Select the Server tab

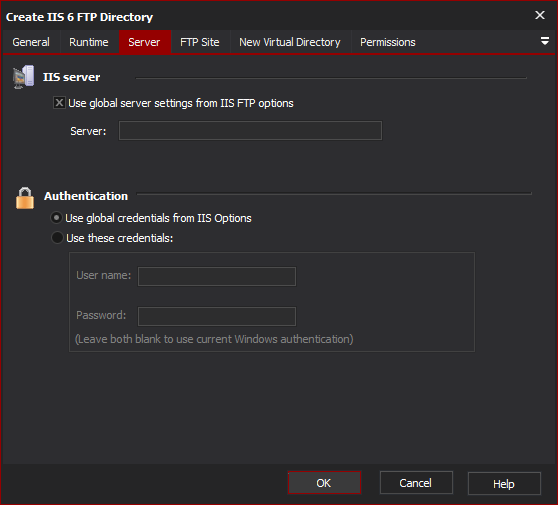(x=144, y=42)
